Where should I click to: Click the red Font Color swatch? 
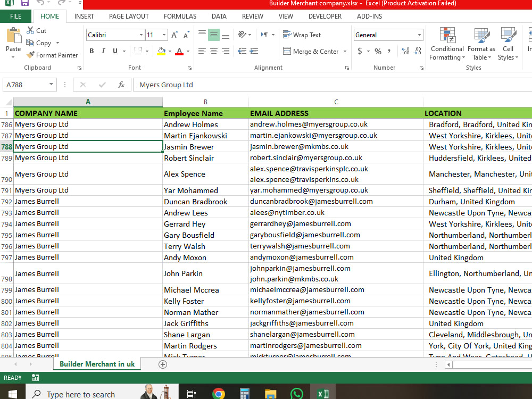pos(180,54)
